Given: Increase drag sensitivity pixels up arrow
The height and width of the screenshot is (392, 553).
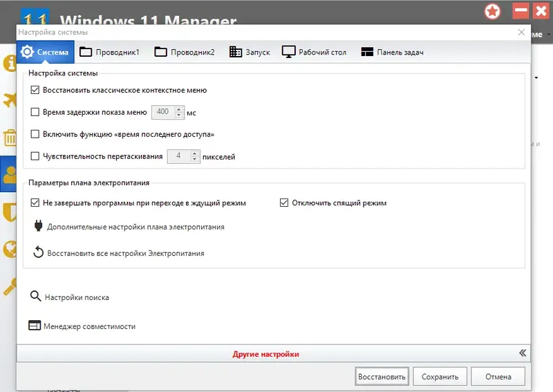Looking at the screenshot, I should [x=195, y=153].
